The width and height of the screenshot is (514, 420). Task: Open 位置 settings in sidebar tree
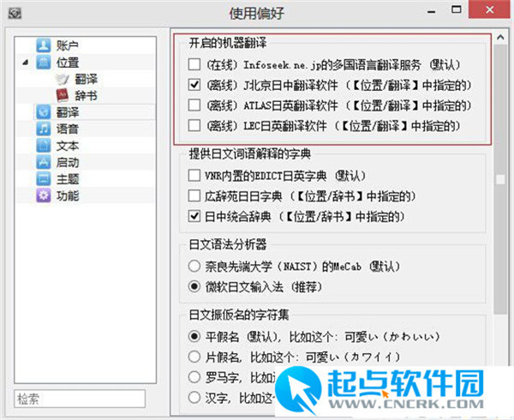[67, 63]
